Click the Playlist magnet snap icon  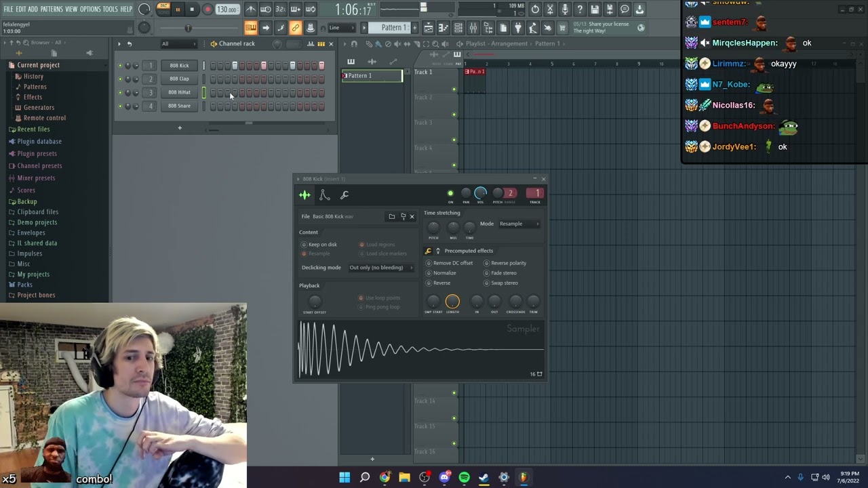pos(354,44)
